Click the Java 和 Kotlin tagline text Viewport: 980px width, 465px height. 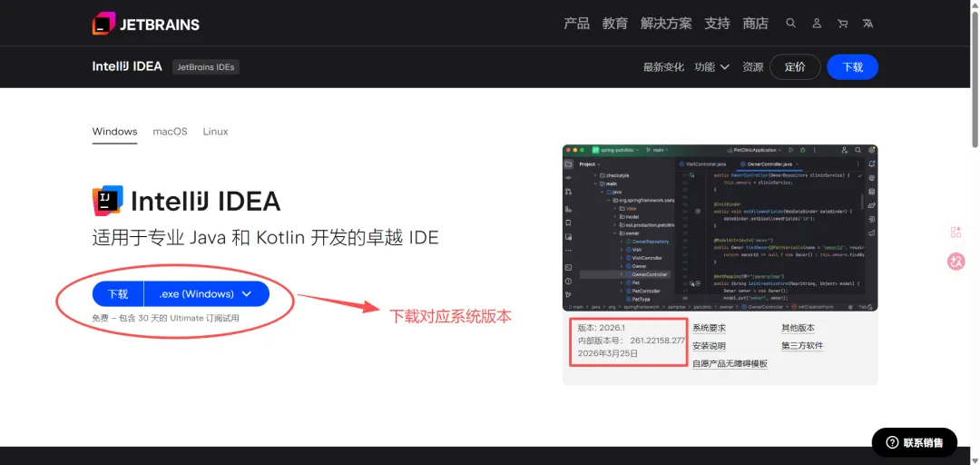tap(265, 238)
